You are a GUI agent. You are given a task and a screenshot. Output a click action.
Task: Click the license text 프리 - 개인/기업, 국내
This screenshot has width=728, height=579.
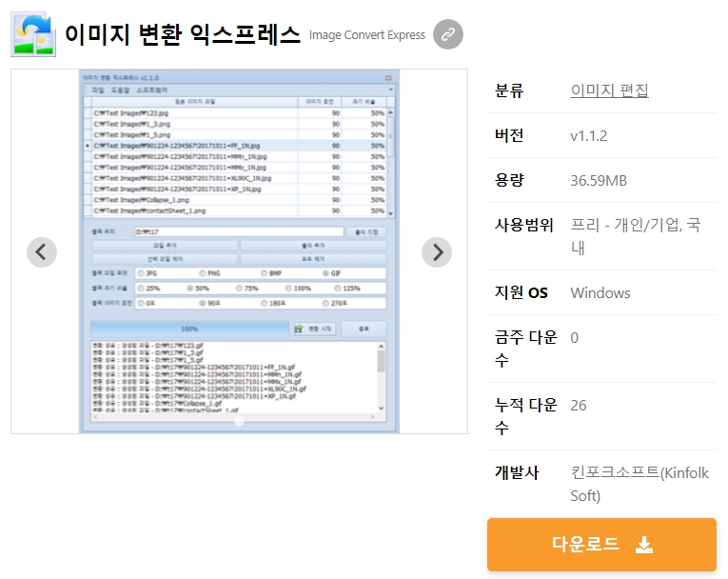pyautogui.click(x=635, y=236)
